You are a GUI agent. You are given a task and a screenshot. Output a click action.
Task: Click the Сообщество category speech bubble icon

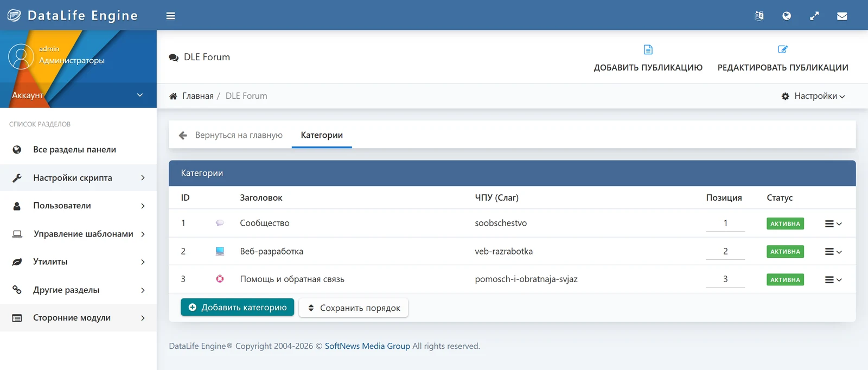click(x=220, y=223)
